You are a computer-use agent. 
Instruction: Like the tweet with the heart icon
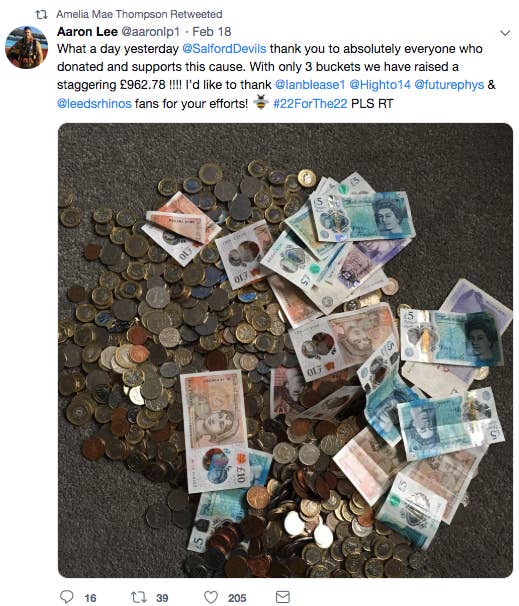coord(211,597)
